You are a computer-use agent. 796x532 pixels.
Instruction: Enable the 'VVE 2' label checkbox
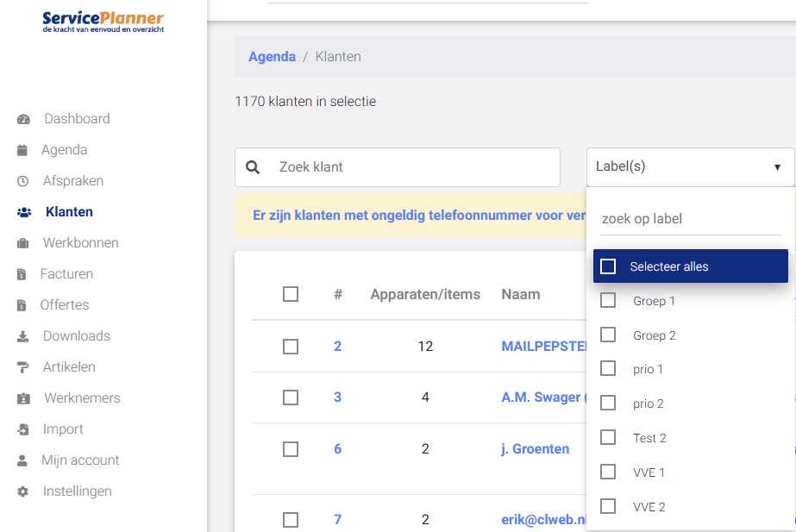coord(608,506)
